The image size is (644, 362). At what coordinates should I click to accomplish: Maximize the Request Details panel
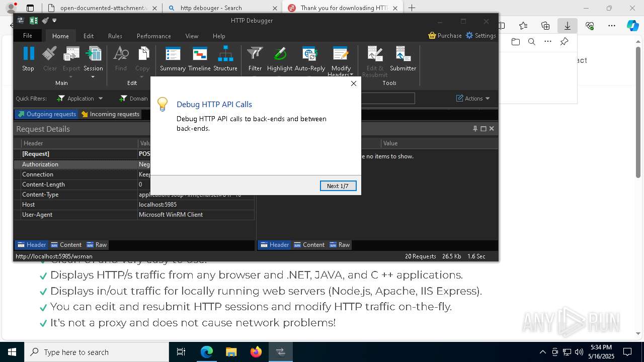pos(484,129)
